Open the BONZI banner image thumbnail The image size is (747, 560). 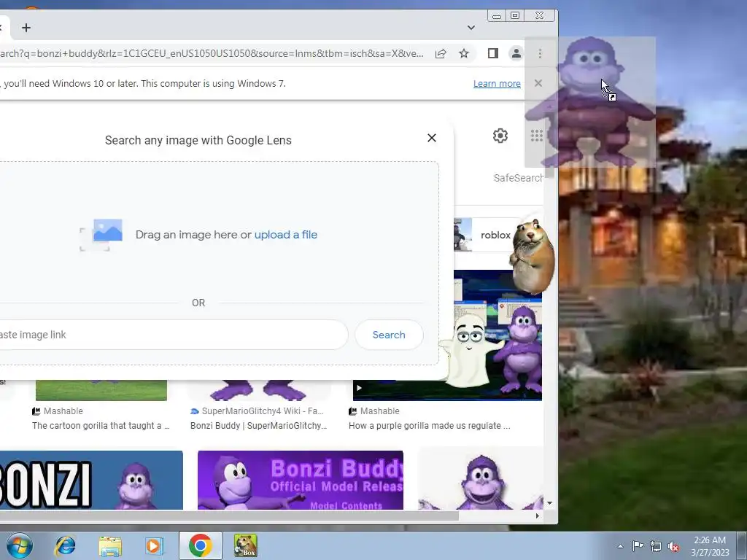(x=91, y=480)
